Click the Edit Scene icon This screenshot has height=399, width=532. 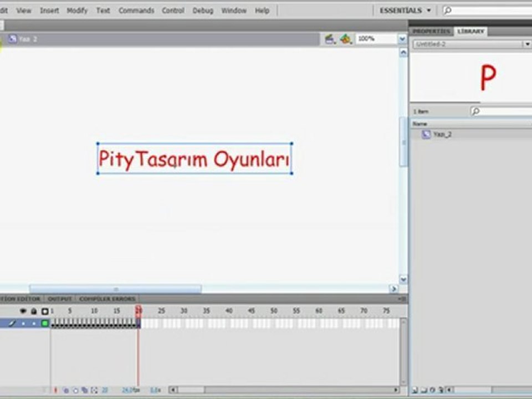click(x=329, y=39)
